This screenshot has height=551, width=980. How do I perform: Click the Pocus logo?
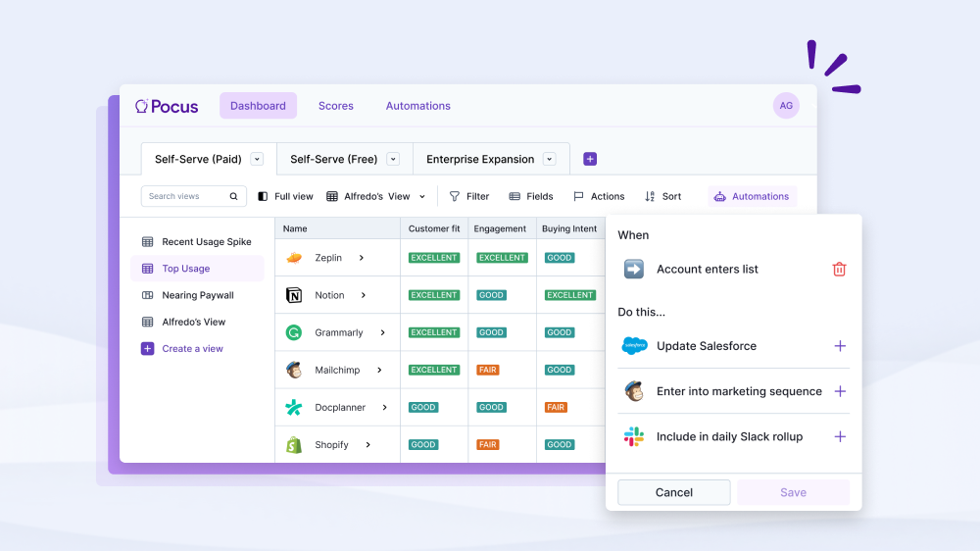(x=167, y=106)
